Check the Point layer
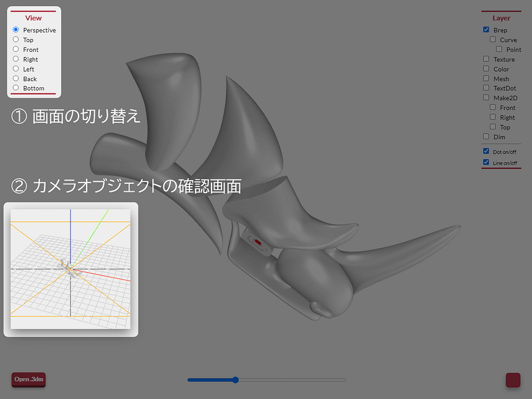The height and width of the screenshot is (399, 532). pyautogui.click(x=499, y=49)
